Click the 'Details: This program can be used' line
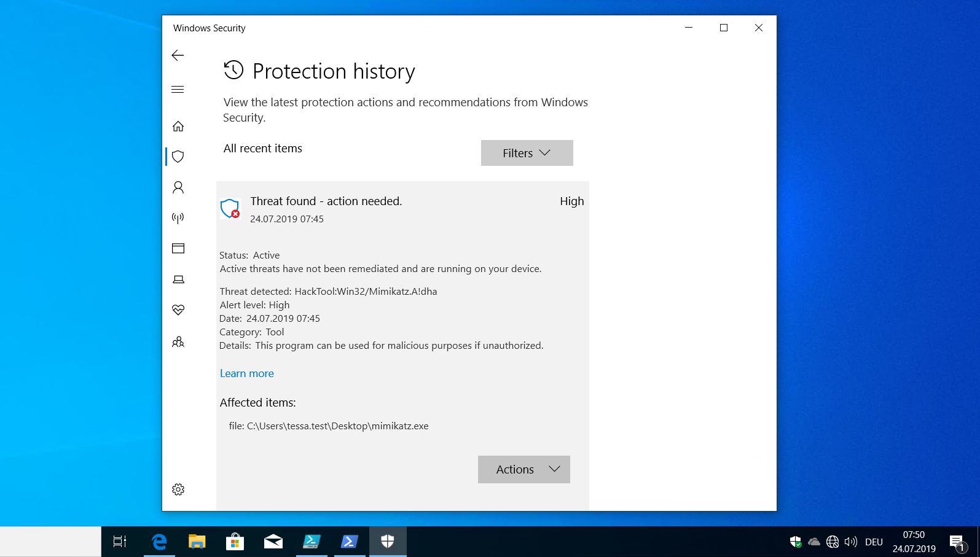Image resolution: width=980 pixels, height=557 pixels. [382, 346]
